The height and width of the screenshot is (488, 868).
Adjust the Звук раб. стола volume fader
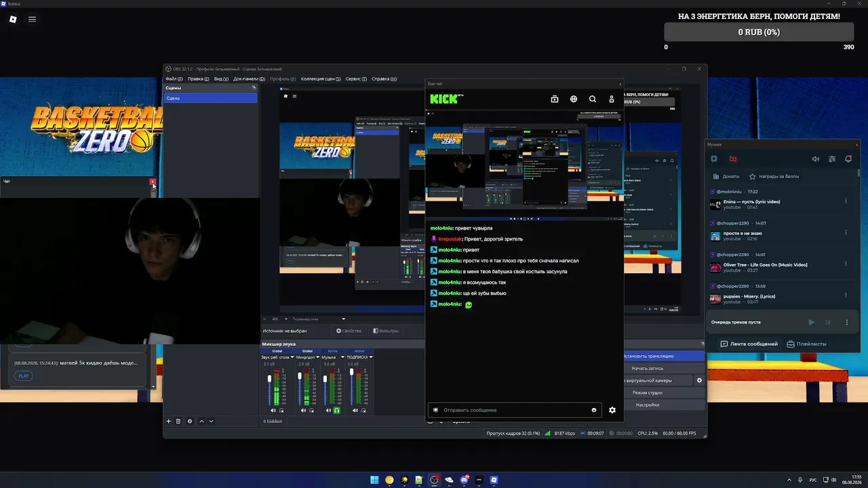pos(270,378)
